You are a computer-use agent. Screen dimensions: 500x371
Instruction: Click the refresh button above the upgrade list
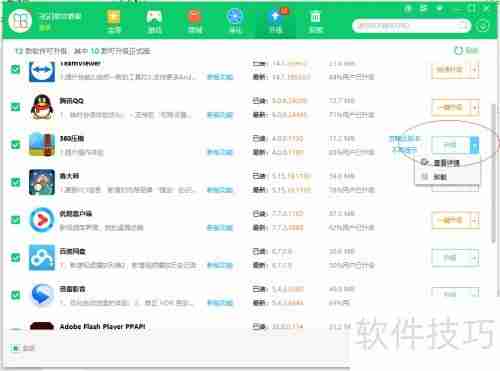click(466, 51)
